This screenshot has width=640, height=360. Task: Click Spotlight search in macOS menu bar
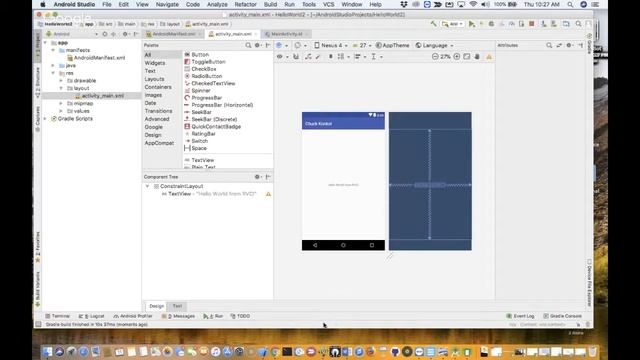click(x=570, y=4)
